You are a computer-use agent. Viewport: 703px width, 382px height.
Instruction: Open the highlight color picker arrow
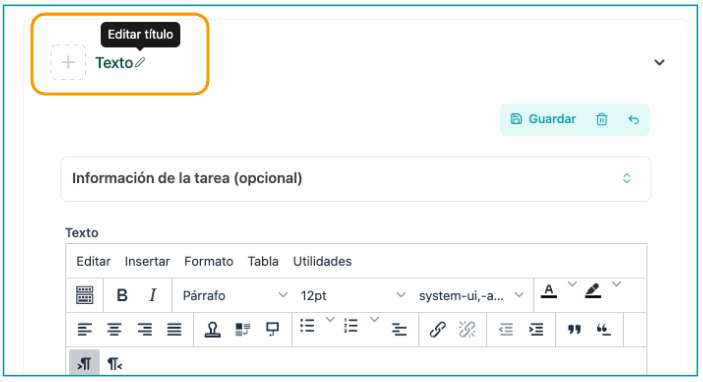pos(616,284)
